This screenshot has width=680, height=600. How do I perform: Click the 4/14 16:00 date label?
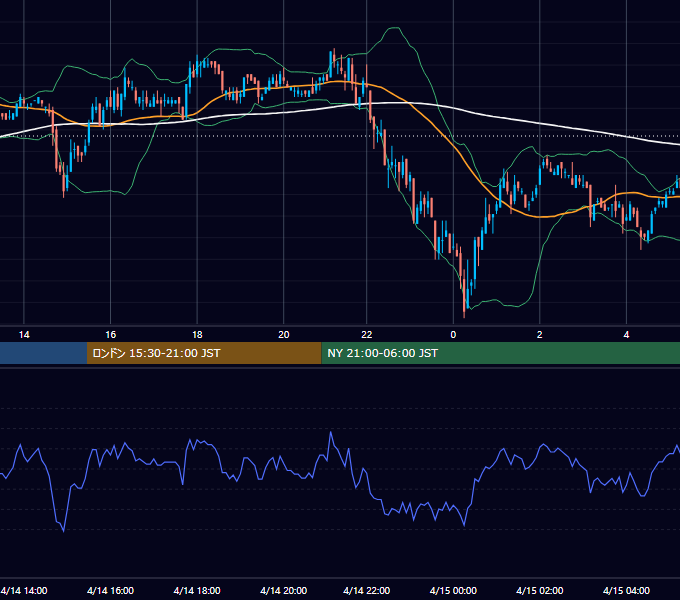111,590
